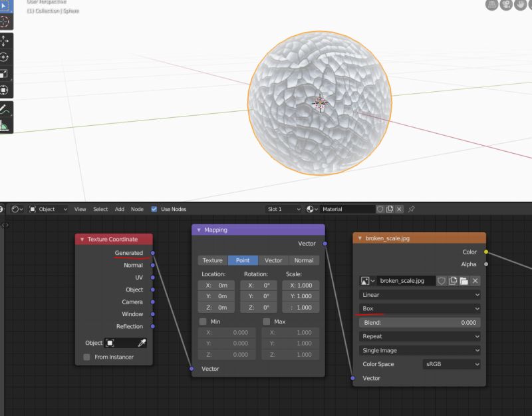Viewport: 532px width, 416px height.
Task: Toggle camera view gizmo icon
Action: 506,5
